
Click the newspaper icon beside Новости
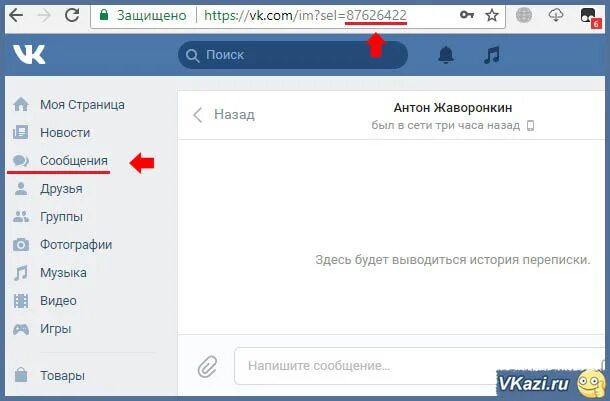20,133
